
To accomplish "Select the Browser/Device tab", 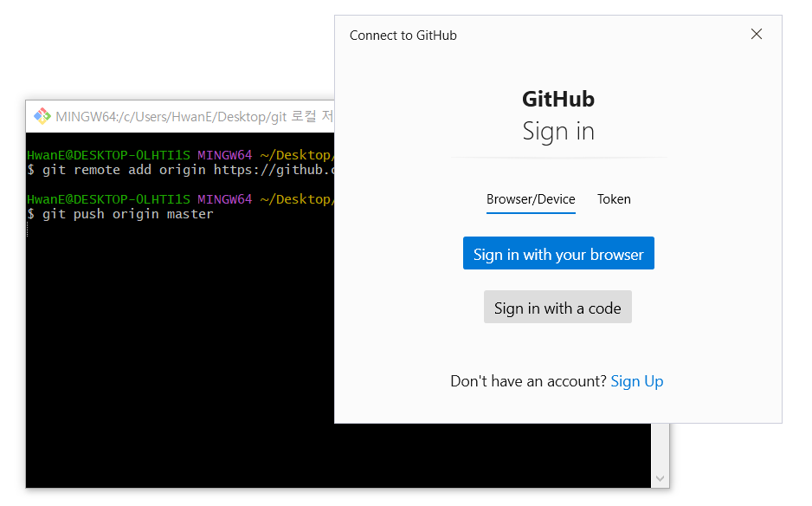I will pyautogui.click(x=531, y=199).
